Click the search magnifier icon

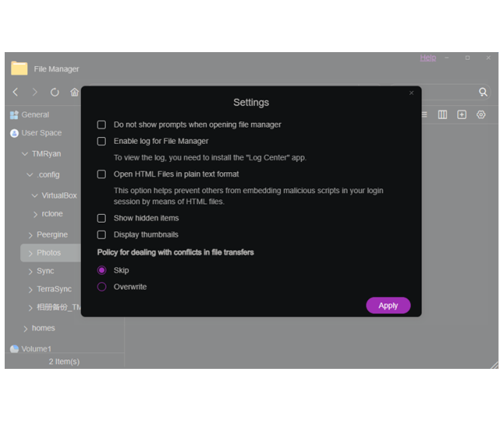click(x=483, y=92)
